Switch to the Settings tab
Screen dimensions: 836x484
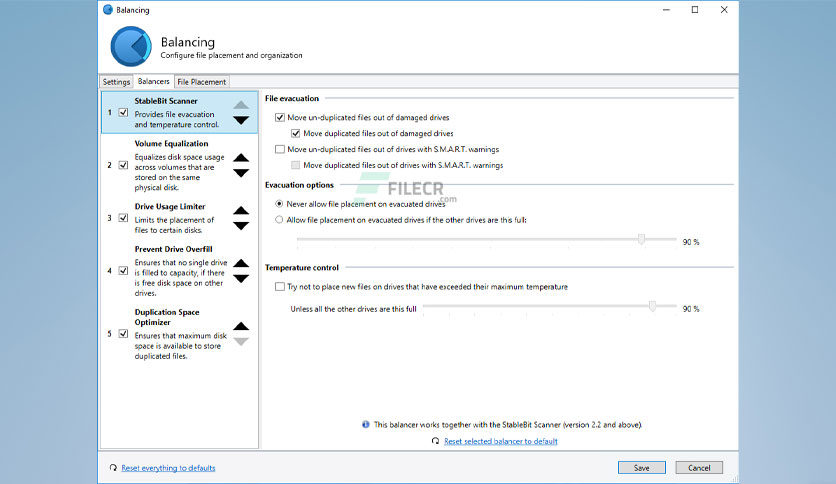click(116, 82)
